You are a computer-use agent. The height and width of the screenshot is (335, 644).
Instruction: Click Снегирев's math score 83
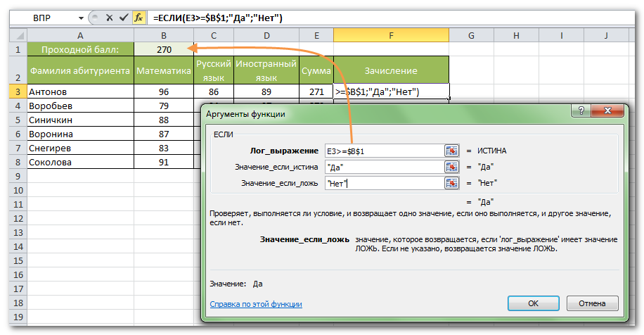[x=164, y=148]
